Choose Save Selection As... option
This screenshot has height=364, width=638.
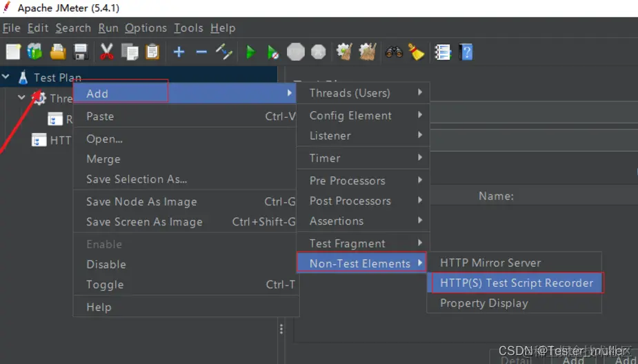point(185,179)
